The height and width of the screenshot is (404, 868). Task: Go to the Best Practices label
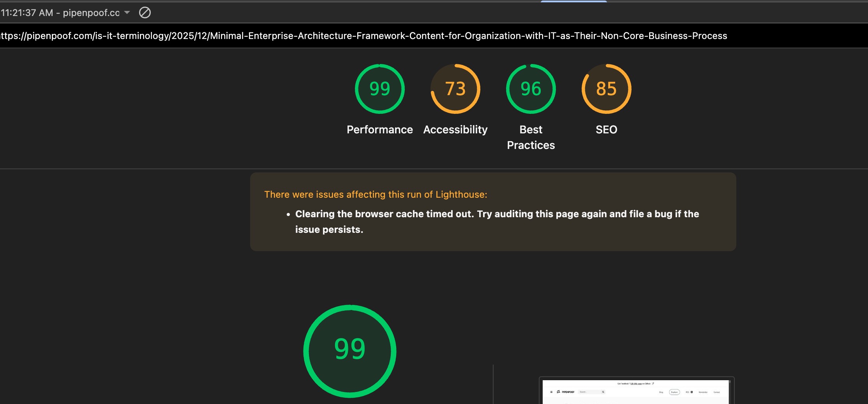point(531,137)
